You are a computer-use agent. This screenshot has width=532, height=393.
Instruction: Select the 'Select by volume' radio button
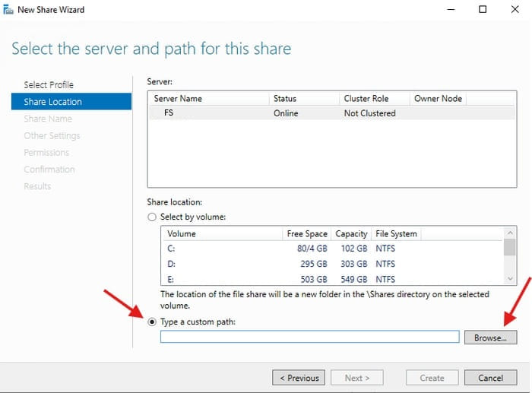point(152,217)
